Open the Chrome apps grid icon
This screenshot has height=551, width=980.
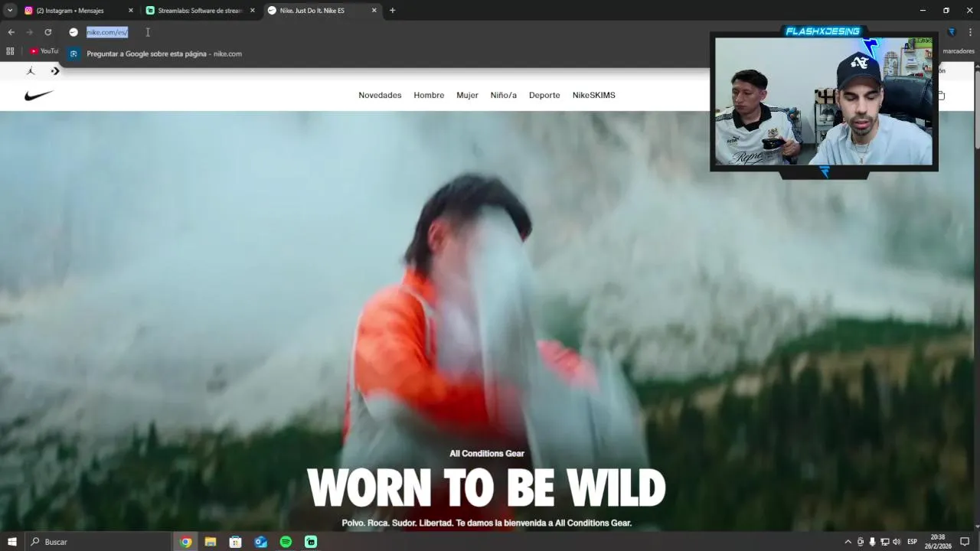(x=10, y=51)
